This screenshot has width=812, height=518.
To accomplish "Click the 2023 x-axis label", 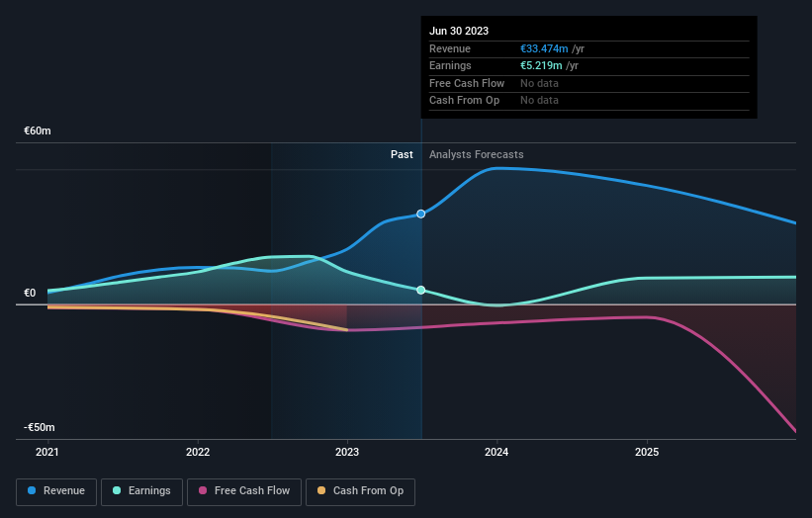I will [347, 453].
